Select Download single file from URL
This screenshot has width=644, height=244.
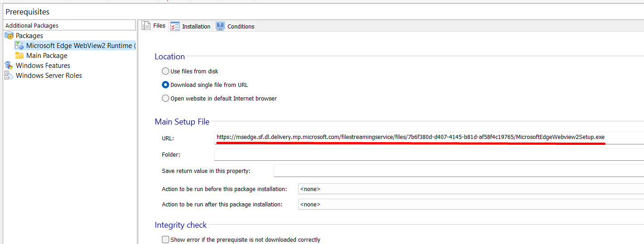click(x=166, y=85)
